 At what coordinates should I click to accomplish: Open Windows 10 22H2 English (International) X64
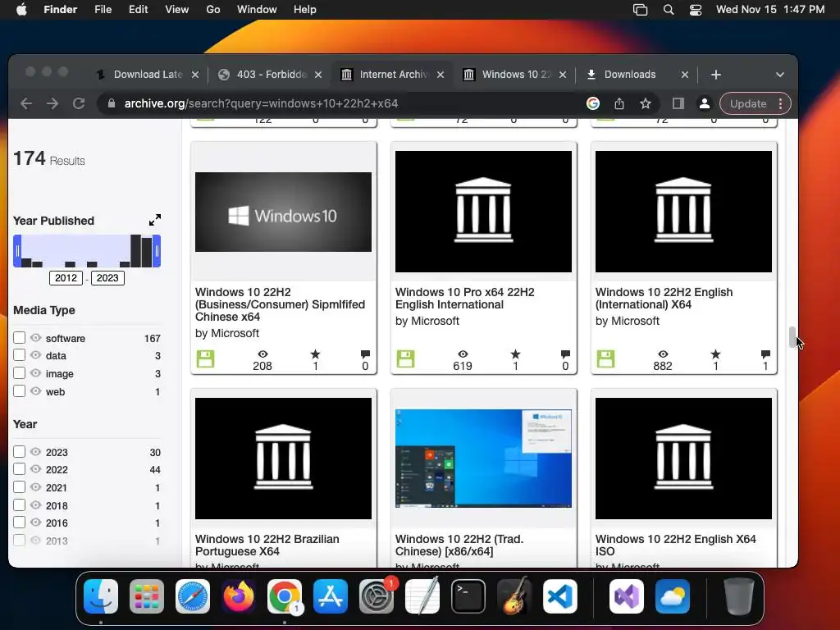[664, 298]
